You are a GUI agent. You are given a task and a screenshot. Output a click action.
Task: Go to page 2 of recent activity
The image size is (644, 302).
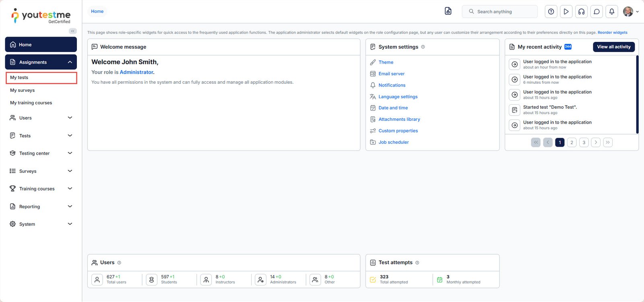click(572, 143)
